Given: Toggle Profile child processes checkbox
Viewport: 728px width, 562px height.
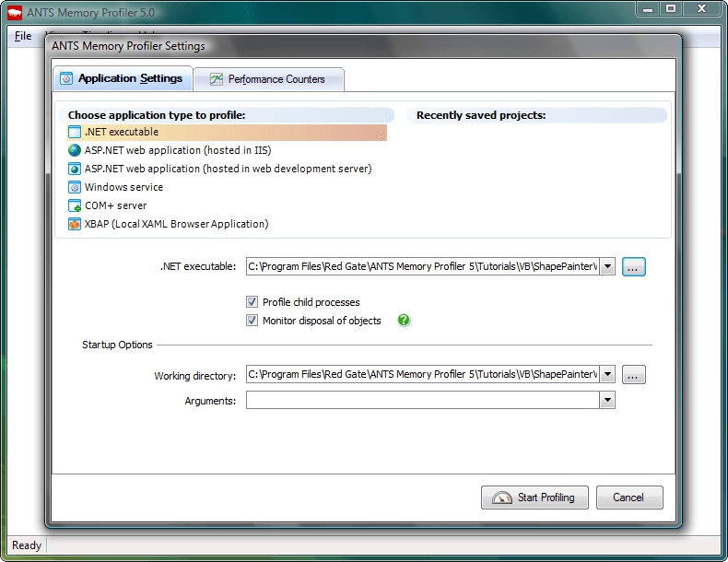Looking at the screenshot, I should 252,302.
